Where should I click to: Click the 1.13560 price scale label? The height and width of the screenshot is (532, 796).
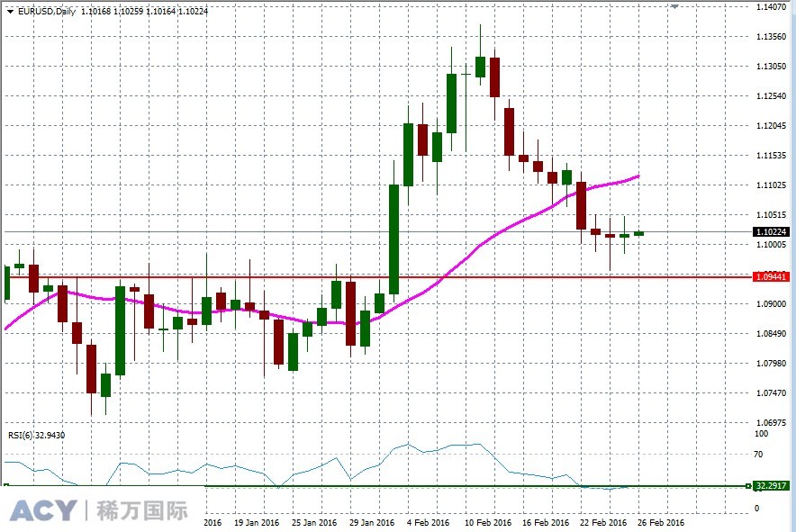[x=771, y=37]
